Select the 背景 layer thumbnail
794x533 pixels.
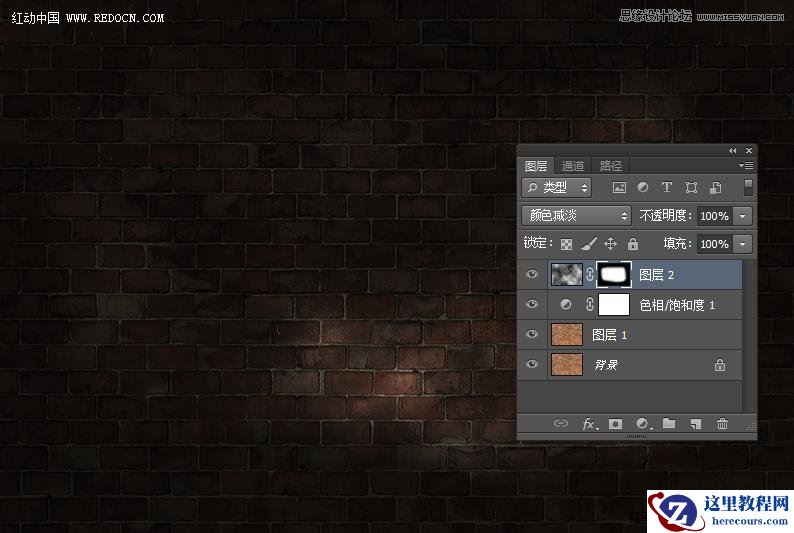(567, 364)
